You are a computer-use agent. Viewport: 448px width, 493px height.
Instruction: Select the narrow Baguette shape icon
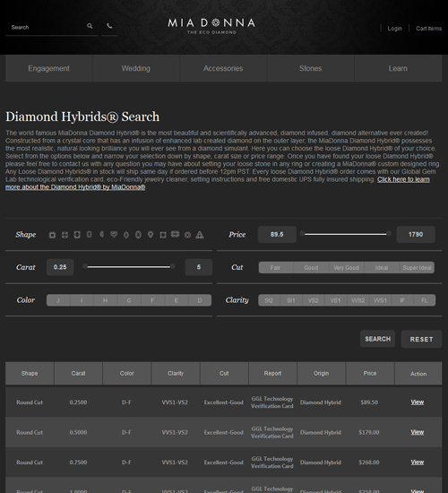90,234
